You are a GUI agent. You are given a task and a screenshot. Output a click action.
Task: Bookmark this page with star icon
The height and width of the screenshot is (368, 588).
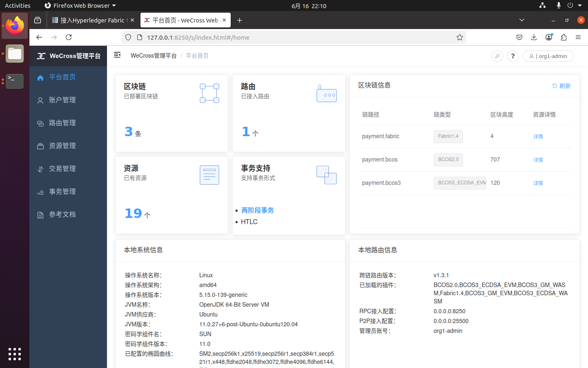tap(460, 37)
